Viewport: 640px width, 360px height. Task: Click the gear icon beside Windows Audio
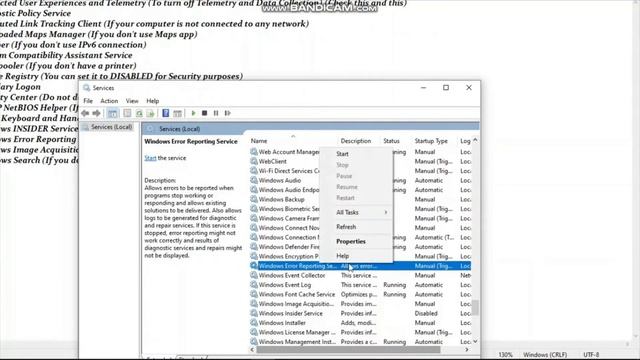click(x=254, y=180)
